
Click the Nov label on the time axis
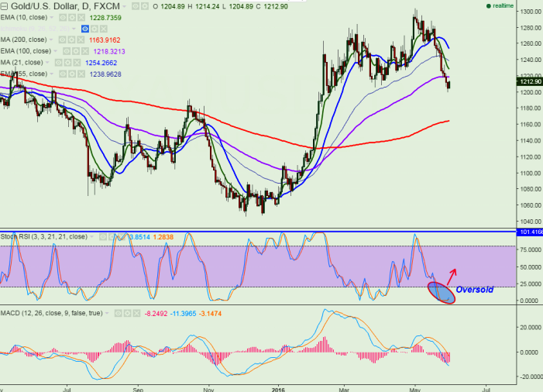(208, 390)
